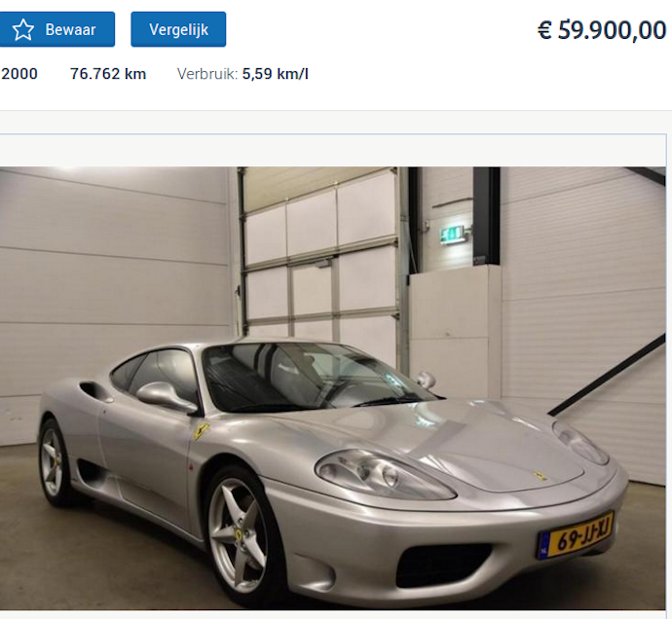
Task: Compare this car using Vergelijk
Action: (178, 29)
